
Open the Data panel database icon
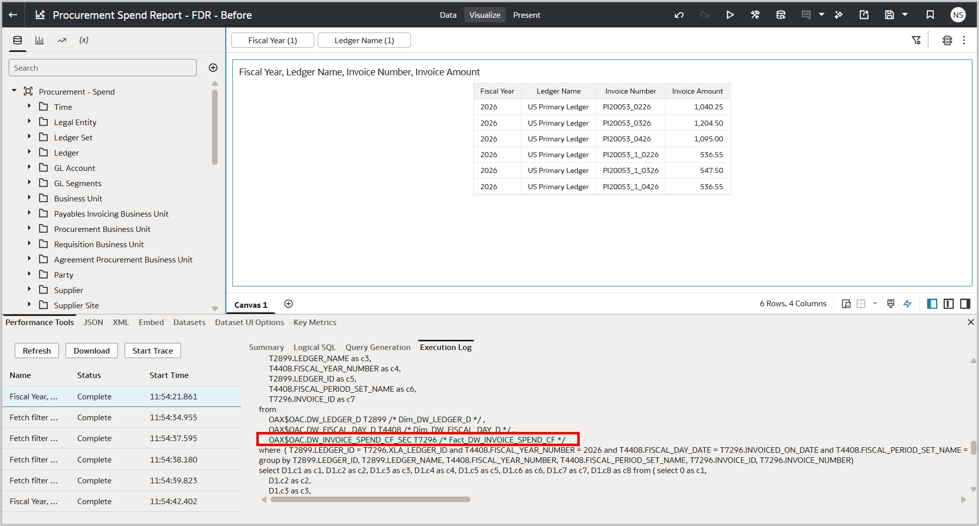[17, 40]
